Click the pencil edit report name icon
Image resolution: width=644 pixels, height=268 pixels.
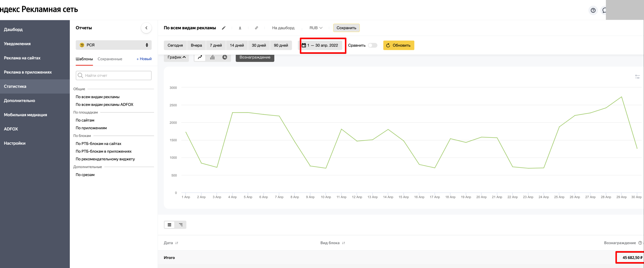click(x=224, y=28)
